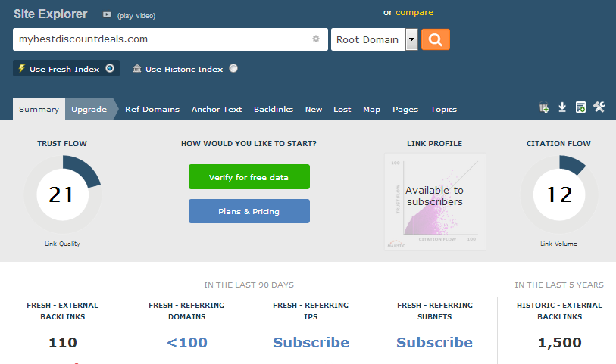Click the Link Volume label

click(558, 244)
